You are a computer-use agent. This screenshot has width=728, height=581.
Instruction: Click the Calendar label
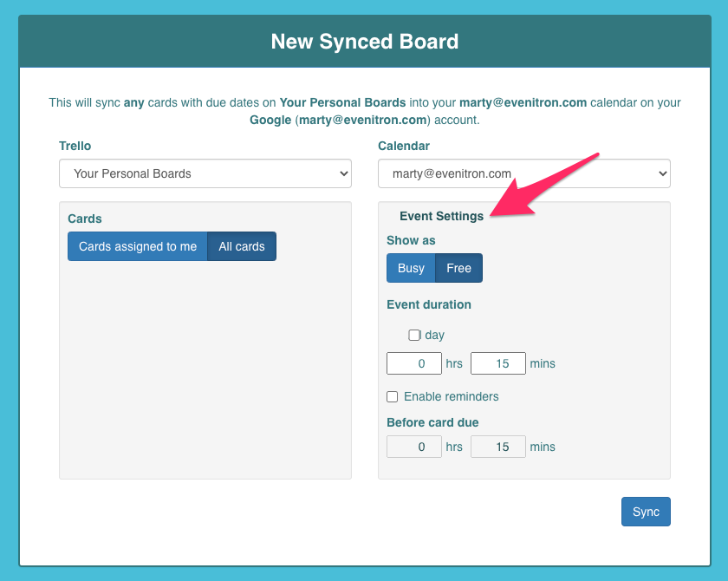[404, 146]
